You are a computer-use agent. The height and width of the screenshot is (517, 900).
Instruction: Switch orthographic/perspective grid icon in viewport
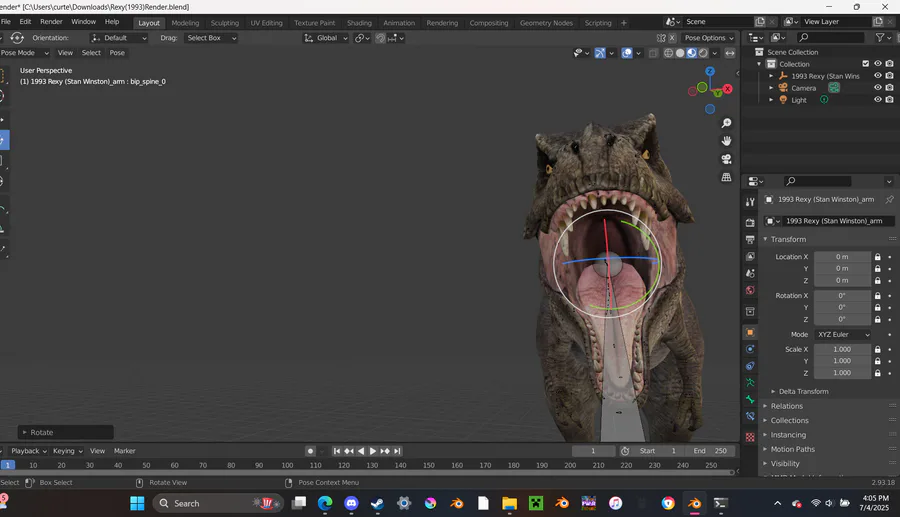[726, 177]
